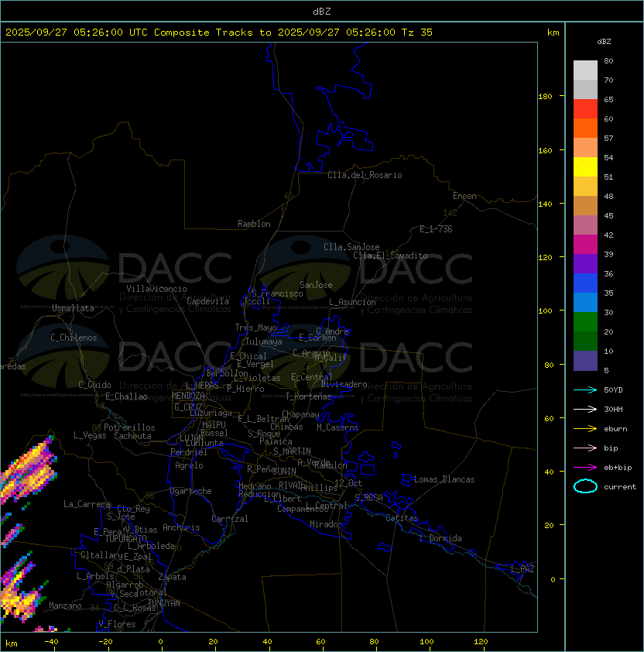Click the Carrizal label on the map
644x652 pixels.
click(x=229, y=519)
